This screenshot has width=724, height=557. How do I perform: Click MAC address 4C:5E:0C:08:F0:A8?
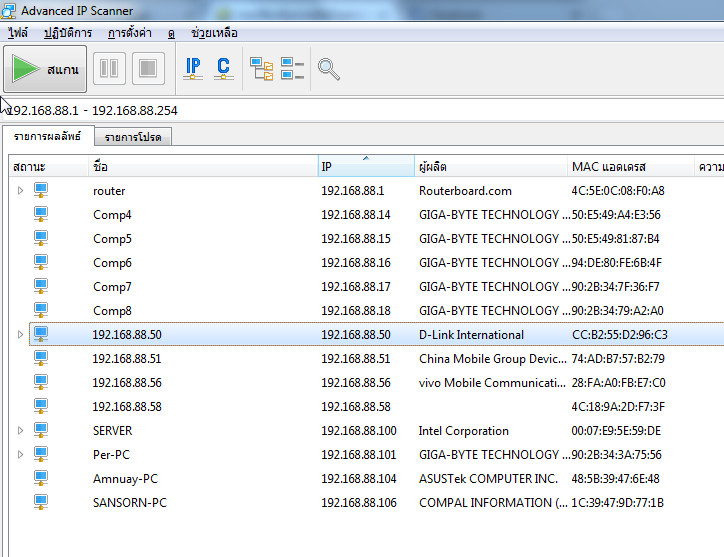pyautogui.click(x=618, y=191)
